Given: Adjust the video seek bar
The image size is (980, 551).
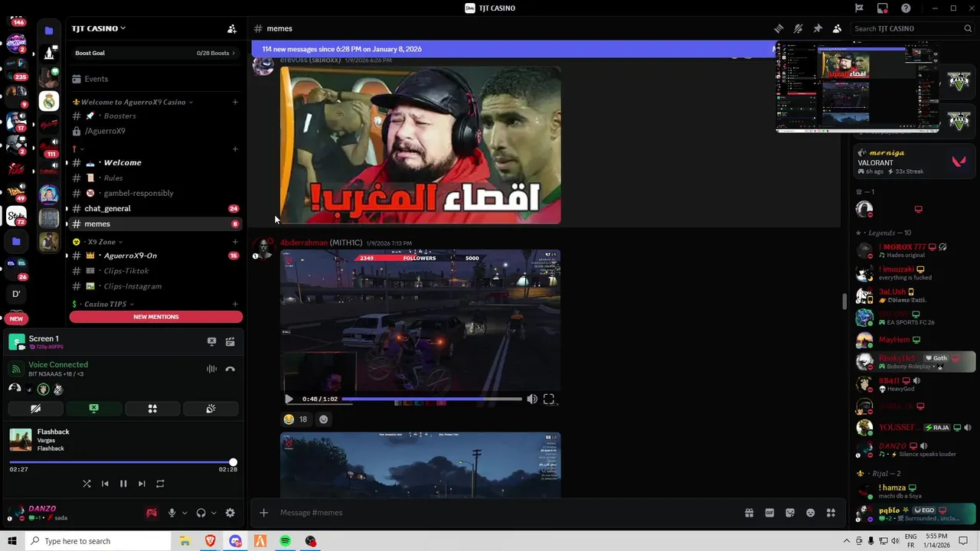Looking at the screenshot, I should pos(432,399).
